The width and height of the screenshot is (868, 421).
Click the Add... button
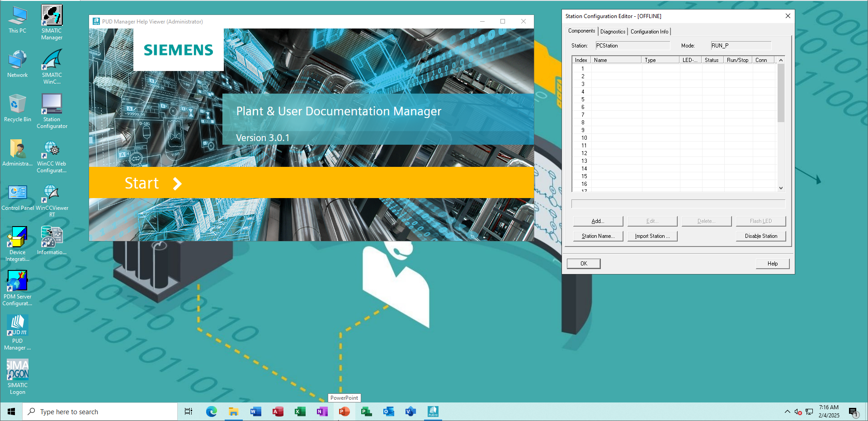click(x=598, y=221)
